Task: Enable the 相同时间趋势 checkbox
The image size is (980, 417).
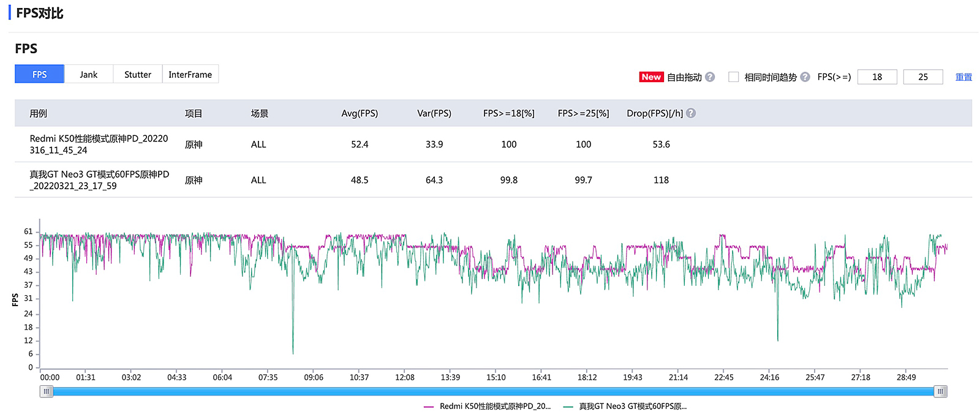Action: click(x=733, y=77)
